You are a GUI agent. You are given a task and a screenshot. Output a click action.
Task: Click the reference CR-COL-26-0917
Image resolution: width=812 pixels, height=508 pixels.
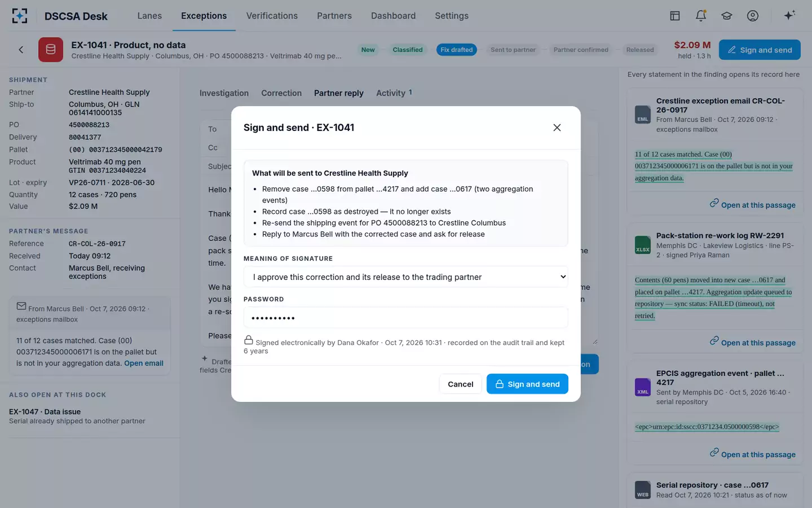pyautogui.click(x=97, y=244)
